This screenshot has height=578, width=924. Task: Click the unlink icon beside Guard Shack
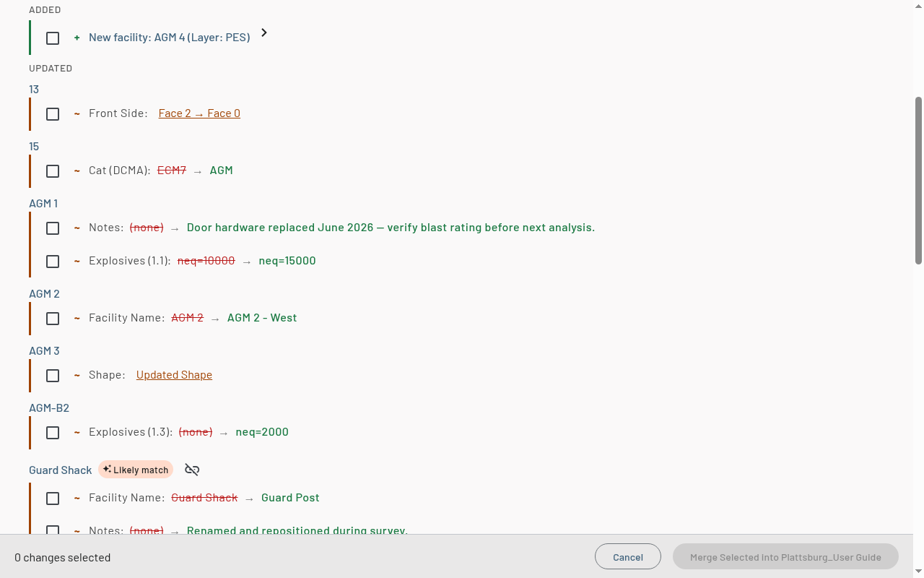192,470
